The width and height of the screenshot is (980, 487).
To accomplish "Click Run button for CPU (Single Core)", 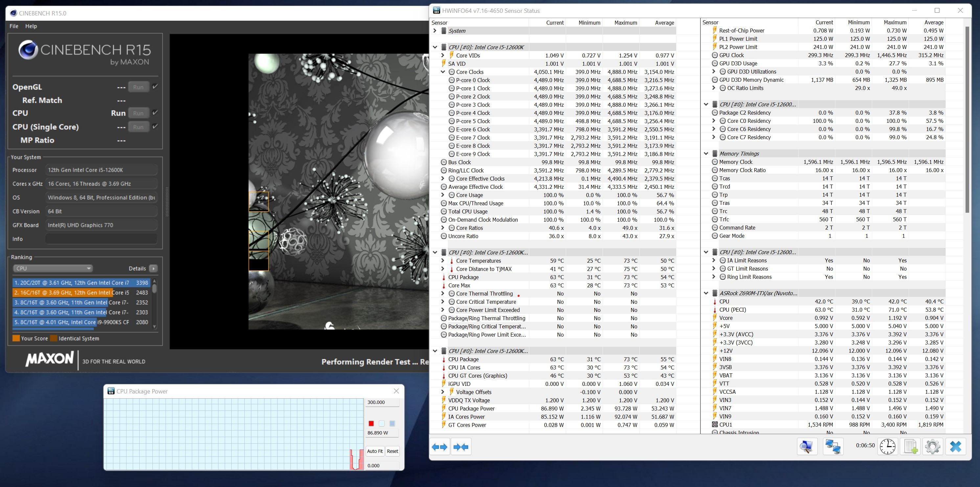I will [139, 127].
